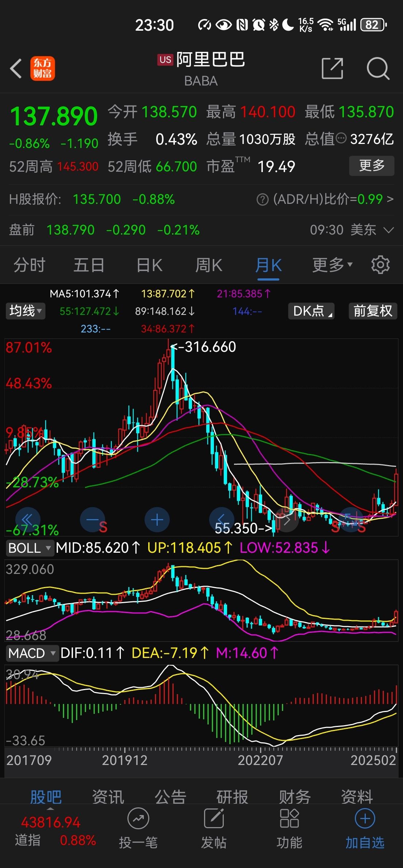
Task: Switch to 分时 chart tab
Action: point(30,265)
